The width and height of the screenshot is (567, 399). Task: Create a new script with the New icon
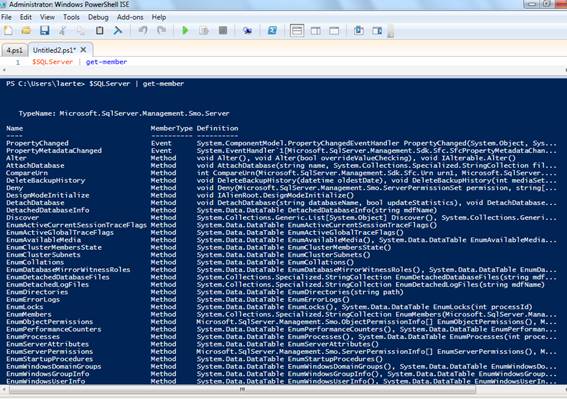click(8, 30)
